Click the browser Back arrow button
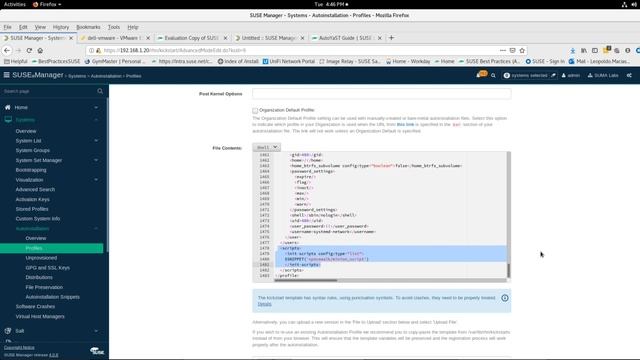The image size is (640, 360). click(7, 50)
